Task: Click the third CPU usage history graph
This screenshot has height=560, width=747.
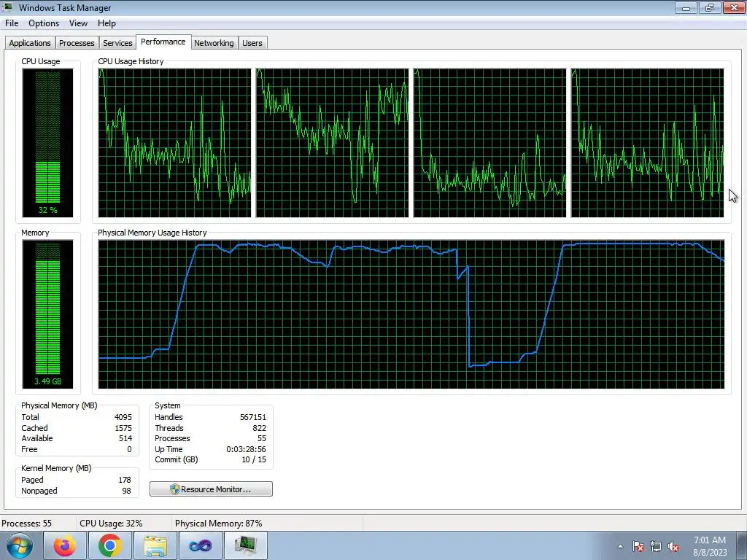Action: (489, 143)
